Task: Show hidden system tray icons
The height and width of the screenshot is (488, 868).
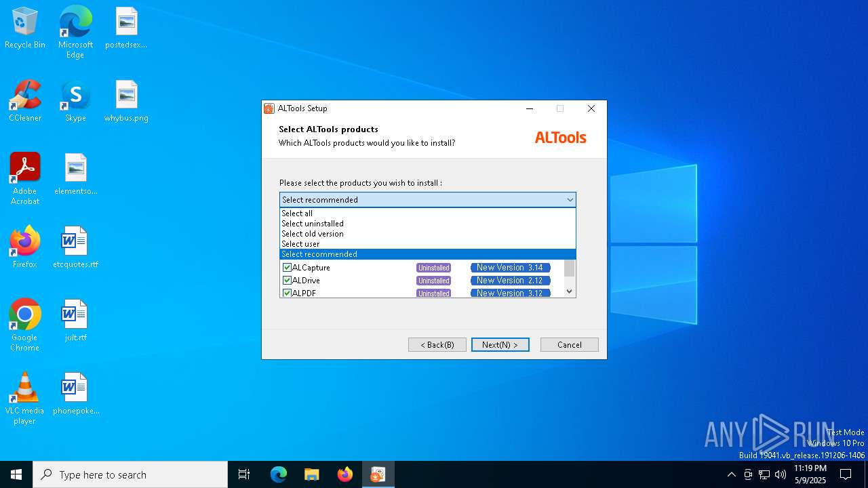Action: 731,474
